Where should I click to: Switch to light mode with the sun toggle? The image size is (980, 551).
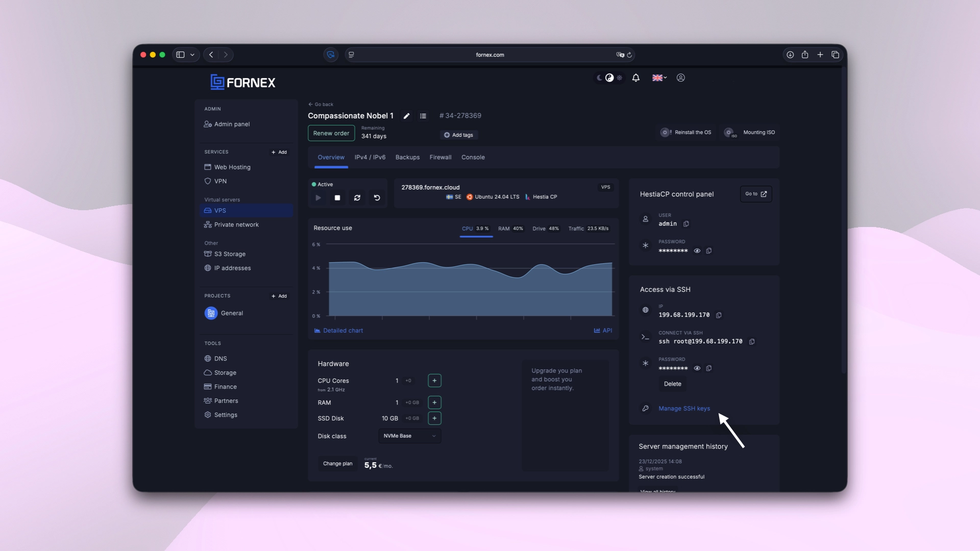click(x=620, y=78)
